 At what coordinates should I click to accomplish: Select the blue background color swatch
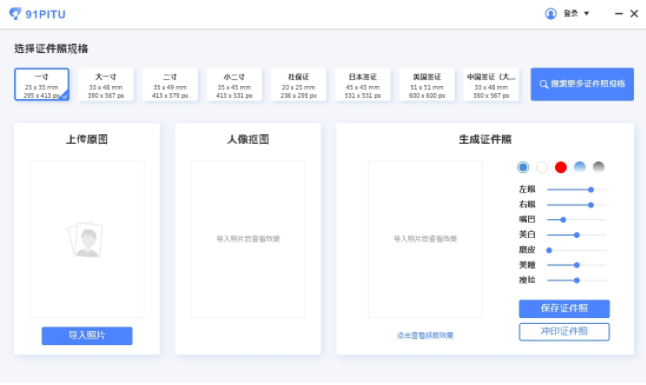[523, 167]
